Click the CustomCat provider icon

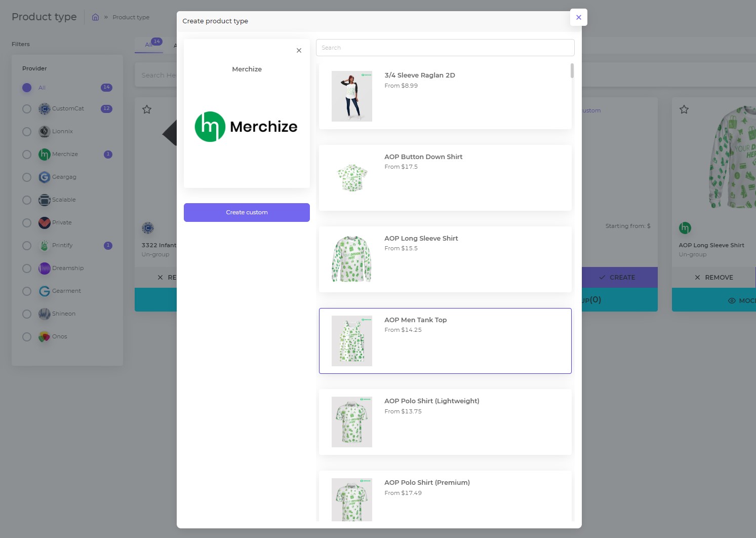pos(45,109)
